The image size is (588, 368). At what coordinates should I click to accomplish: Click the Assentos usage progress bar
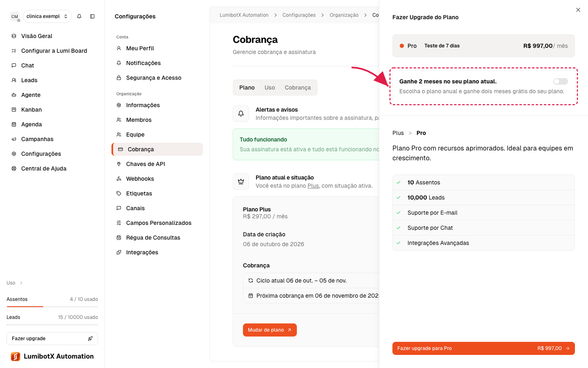coord(52,306)
